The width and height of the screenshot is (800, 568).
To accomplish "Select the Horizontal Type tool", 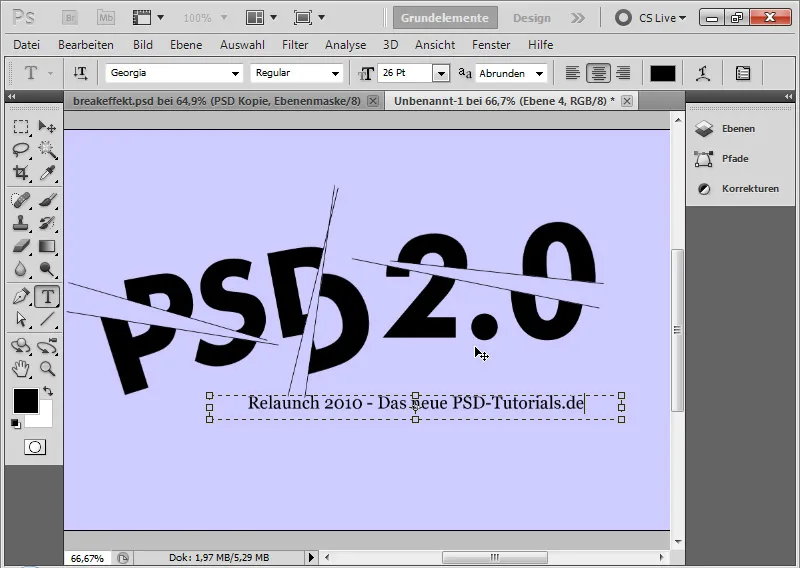I will 47,297.
